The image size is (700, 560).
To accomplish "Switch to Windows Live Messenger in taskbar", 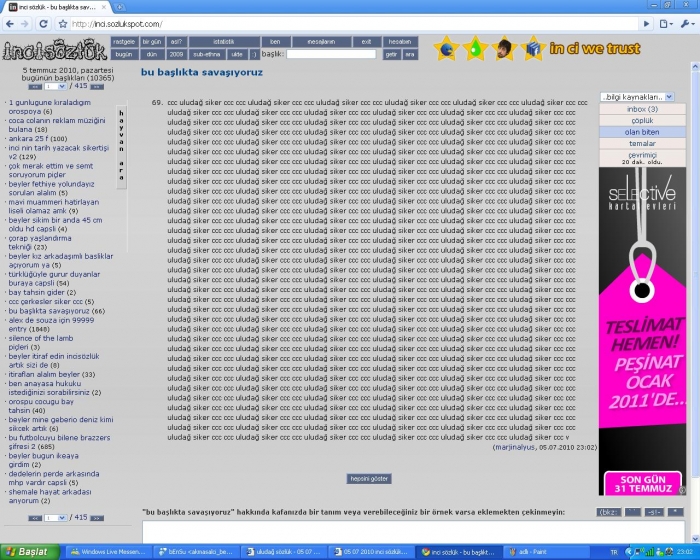I will point(109,552).
